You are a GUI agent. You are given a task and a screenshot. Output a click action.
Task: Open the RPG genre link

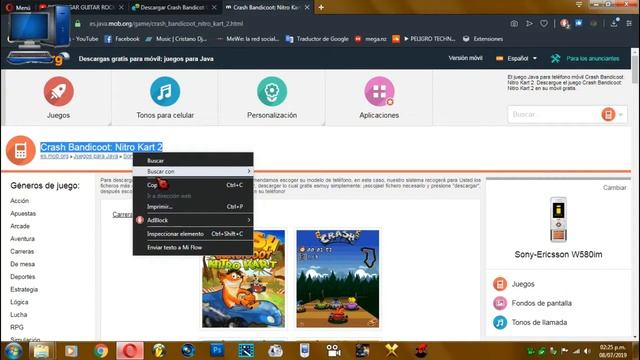17,327
